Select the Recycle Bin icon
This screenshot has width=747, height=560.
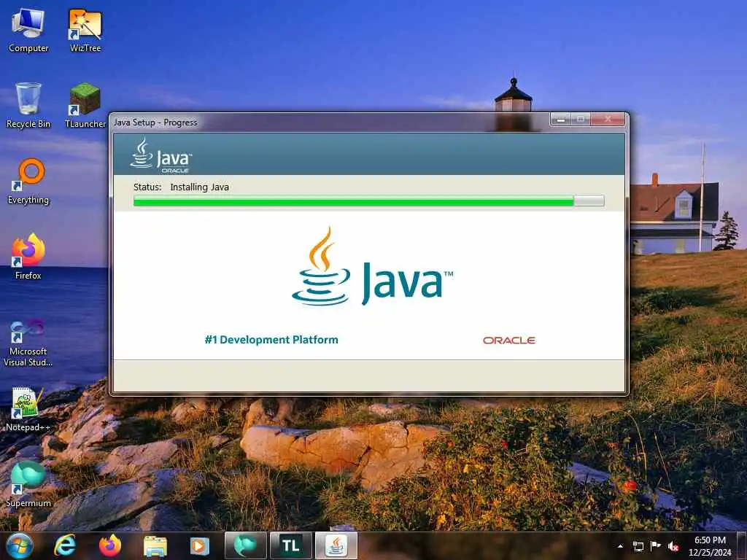28,106
